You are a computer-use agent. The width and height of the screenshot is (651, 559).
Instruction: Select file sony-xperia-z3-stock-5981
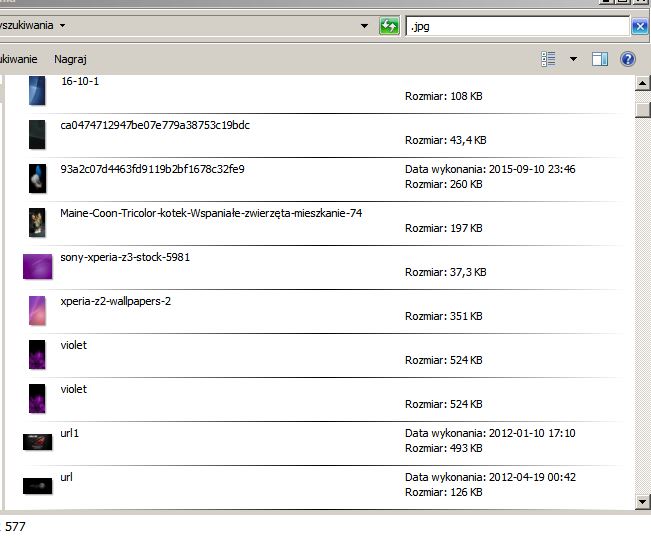pyautogui.click(x=125, y=257)
